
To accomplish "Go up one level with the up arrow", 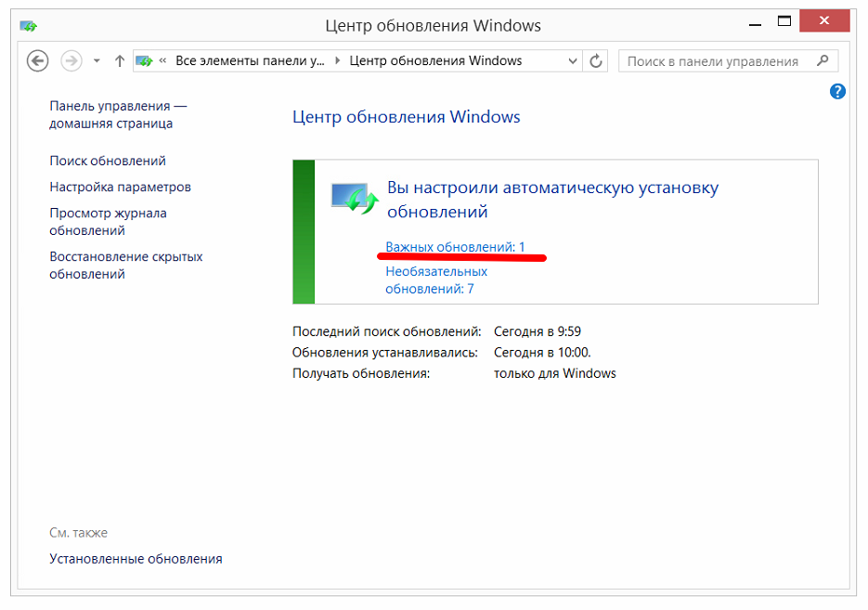I will pyautogui.click(x=119, y=61).
